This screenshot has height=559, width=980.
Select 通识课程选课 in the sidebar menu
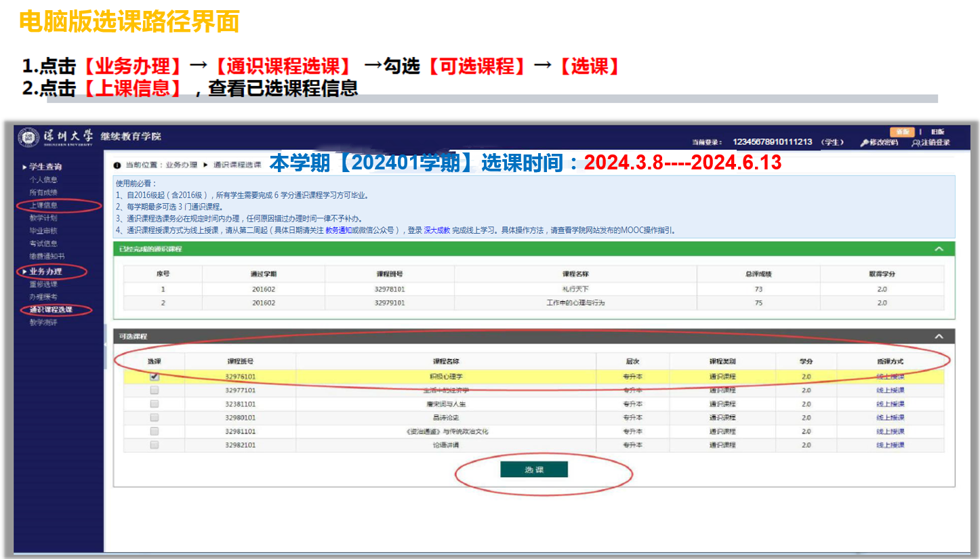pos(51,310)
